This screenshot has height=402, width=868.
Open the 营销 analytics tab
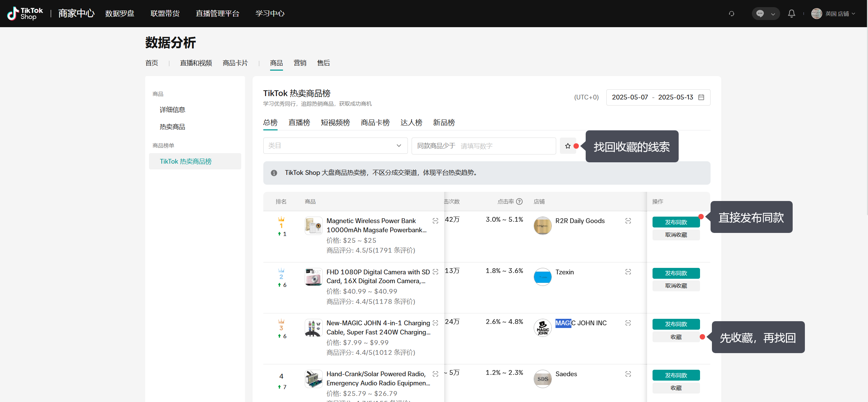coord(300,63)
